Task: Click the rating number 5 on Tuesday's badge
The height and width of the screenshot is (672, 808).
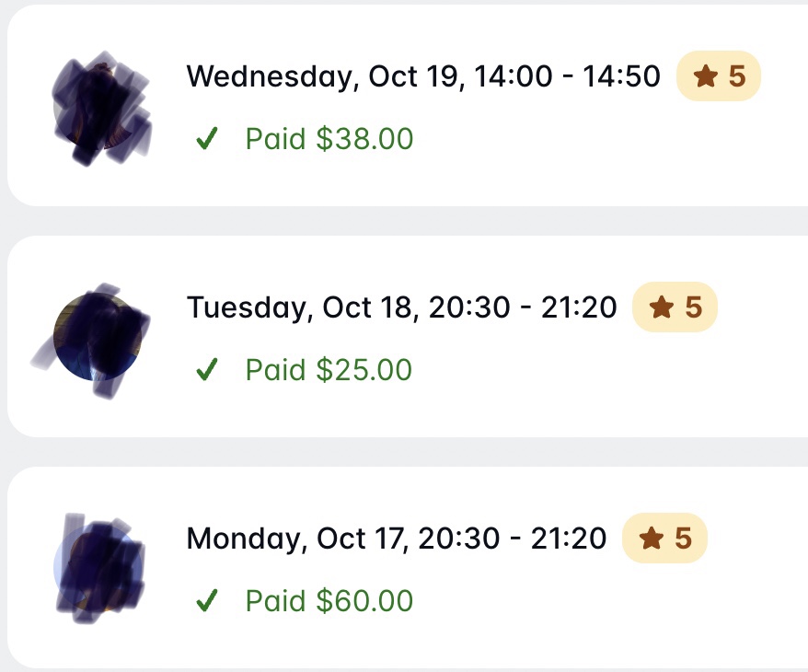Action: (x=694, y=307)
